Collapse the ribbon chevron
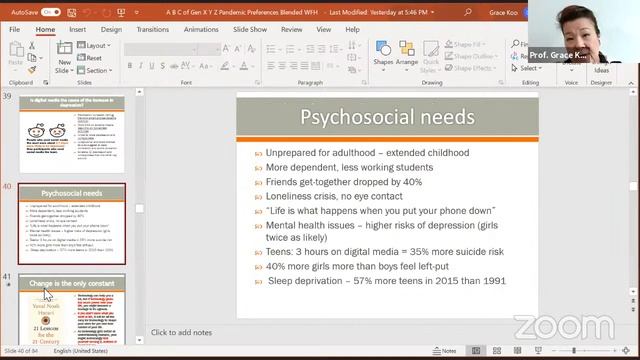Viewport: 640px width, 360px height. 631,83
